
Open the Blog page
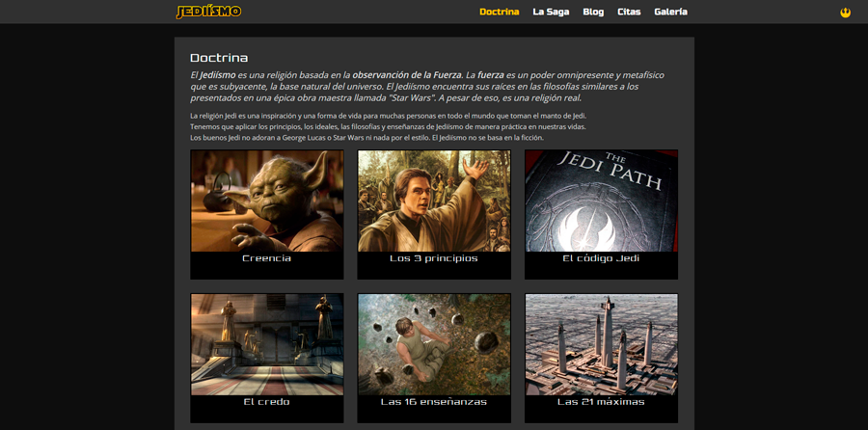pos(593,12)
